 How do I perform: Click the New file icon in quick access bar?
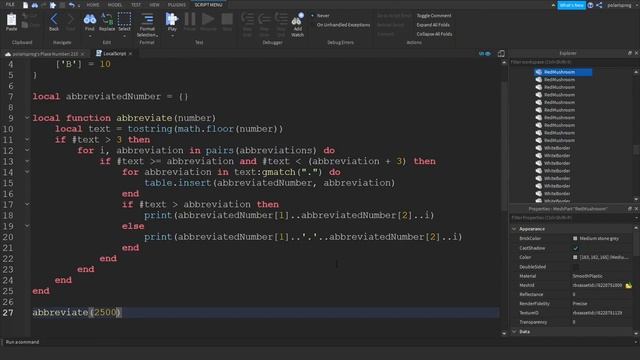(x=25, y=5)
